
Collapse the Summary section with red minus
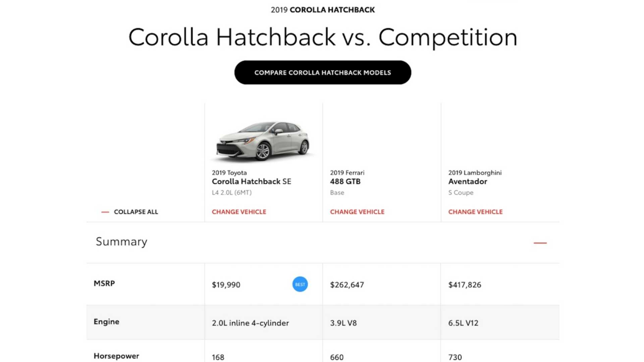540,243
